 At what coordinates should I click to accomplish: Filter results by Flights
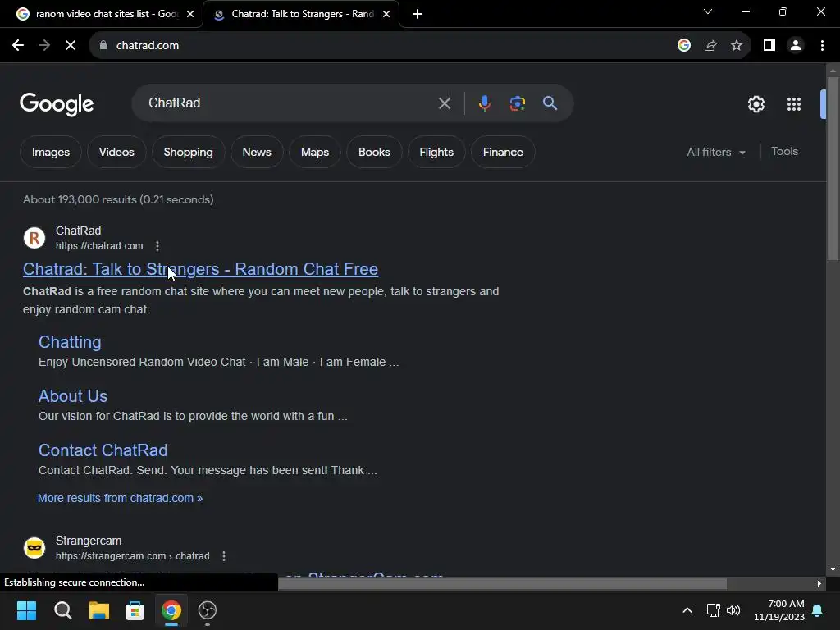436,152
